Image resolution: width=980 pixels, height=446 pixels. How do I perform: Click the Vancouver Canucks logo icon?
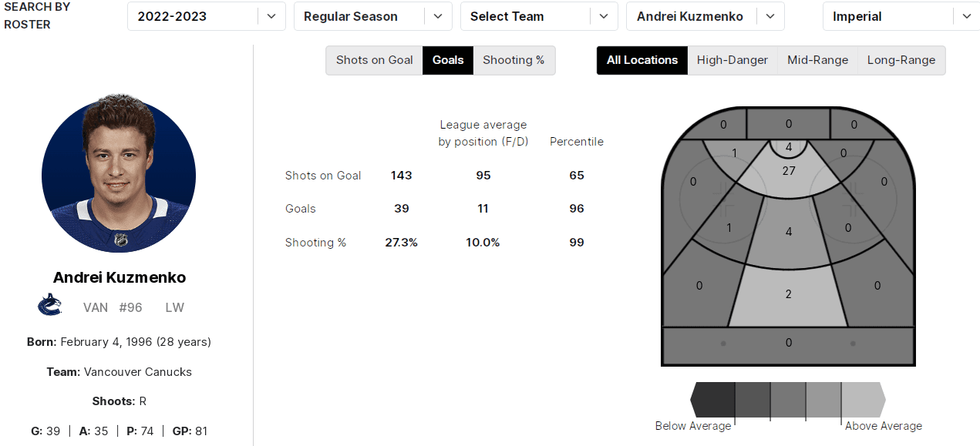[x=49, y=305]
